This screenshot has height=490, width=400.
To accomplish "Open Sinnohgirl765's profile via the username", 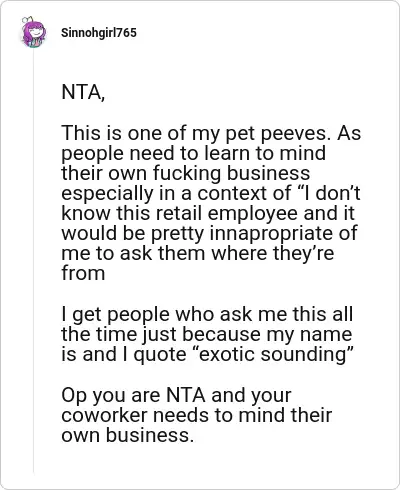I will [99, 33].
